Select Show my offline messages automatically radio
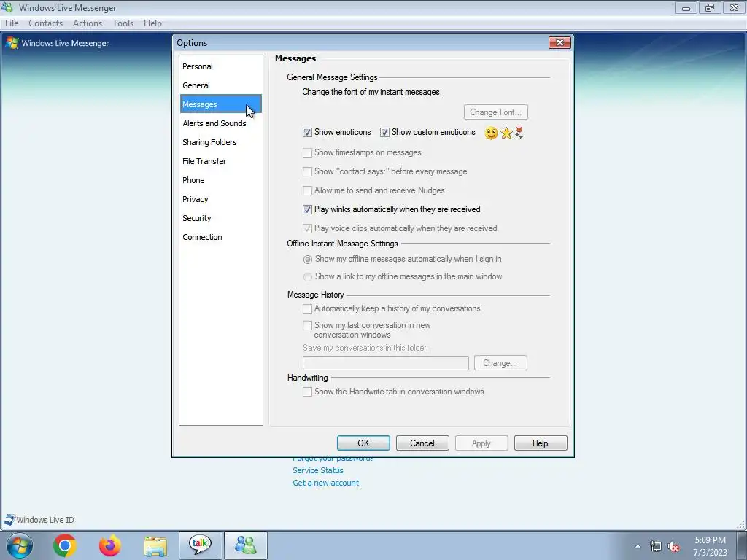 click(x=308, y=260)
